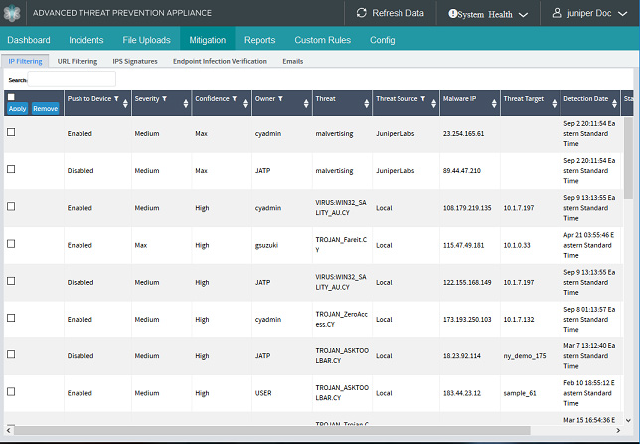Click the Threat Source filter icon
This screenshot has height=444, width=640.
(x=421, y=99)
